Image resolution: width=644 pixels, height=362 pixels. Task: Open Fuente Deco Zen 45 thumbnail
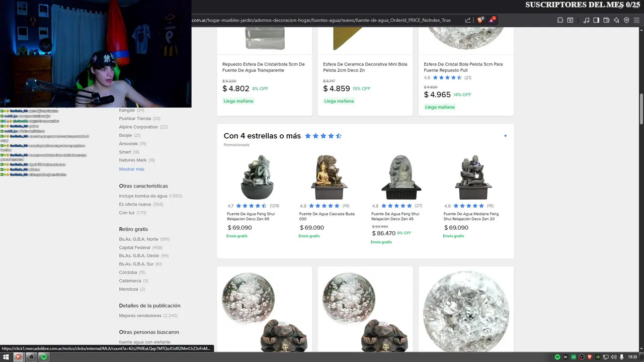pyautogui.click(x=401, y=177)
